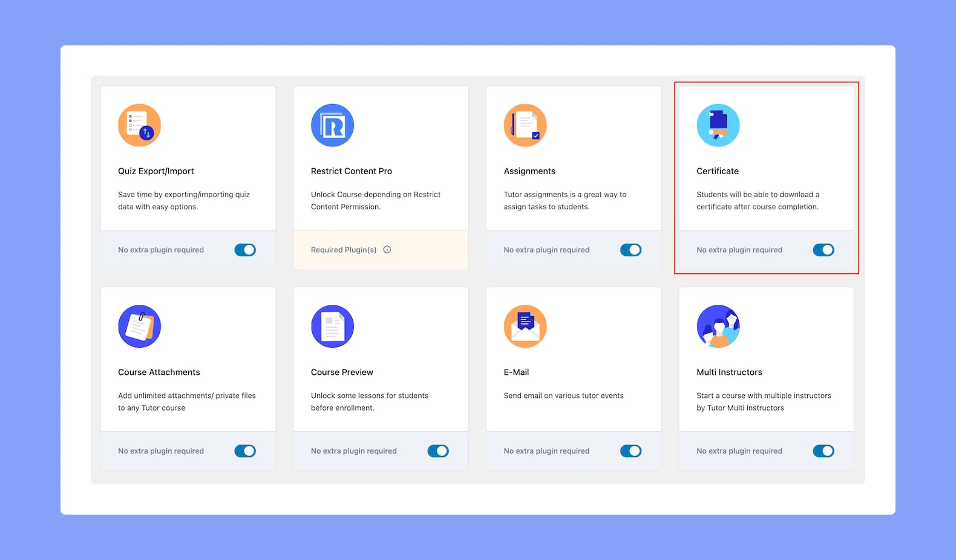956x560 pixels.
Task: Turn off the Multi Instructors toggle
Action: click(823, 451)
